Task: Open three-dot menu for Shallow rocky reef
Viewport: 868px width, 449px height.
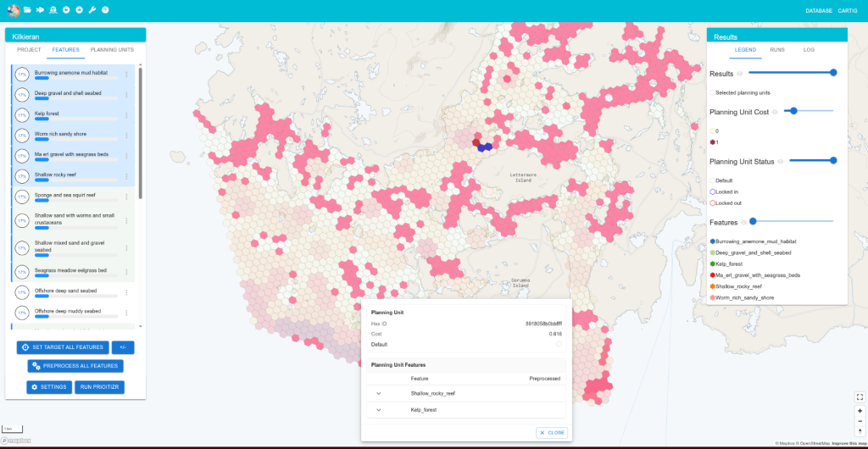Action: point(126,176)
